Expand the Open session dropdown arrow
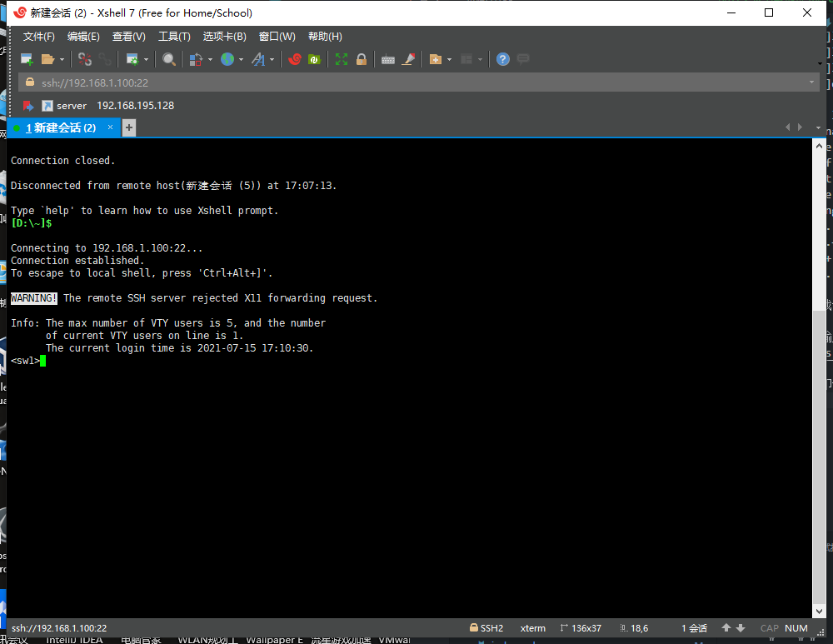Screen dimensions: 833x644 pos(62,59)
